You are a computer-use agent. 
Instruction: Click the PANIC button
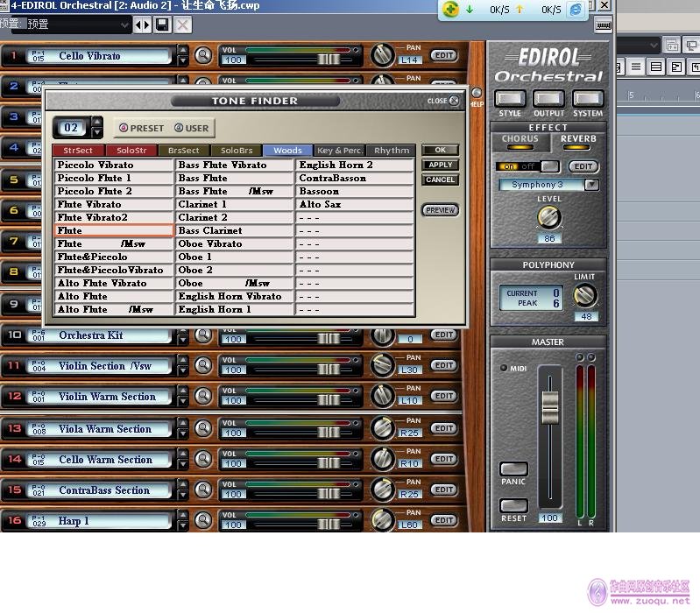[514, 469]
